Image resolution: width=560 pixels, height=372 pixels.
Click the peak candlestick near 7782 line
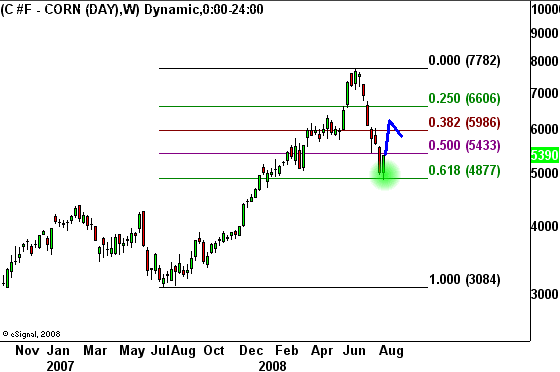pyautogui.click(x=355, y=78)
